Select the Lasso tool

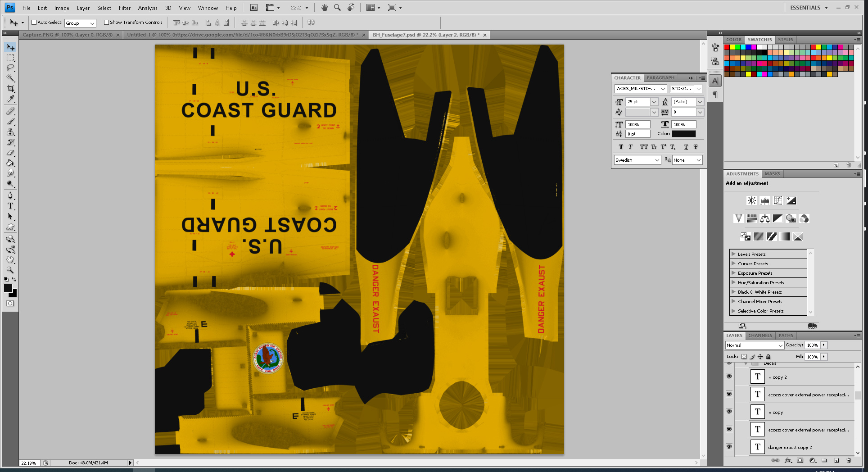point(10,68)
